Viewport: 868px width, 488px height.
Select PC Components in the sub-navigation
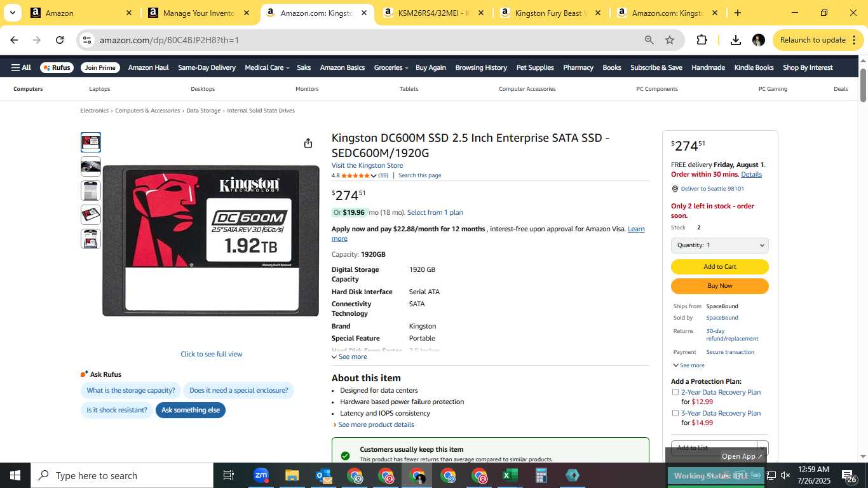click(657, 89)
